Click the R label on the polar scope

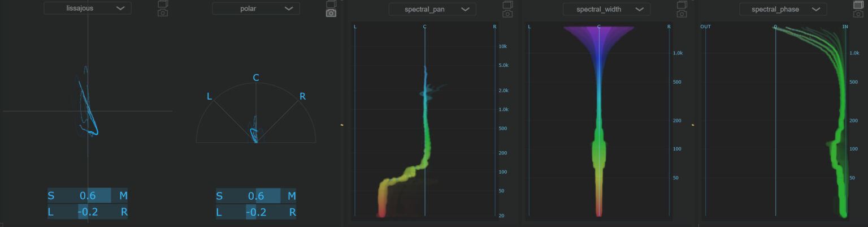point(302,96)
